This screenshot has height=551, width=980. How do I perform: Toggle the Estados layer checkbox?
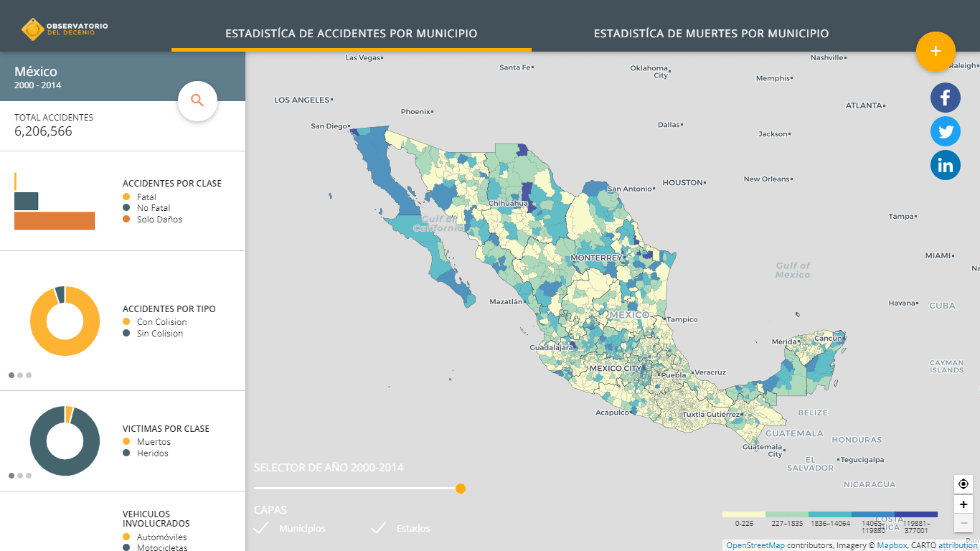(379, 528)
